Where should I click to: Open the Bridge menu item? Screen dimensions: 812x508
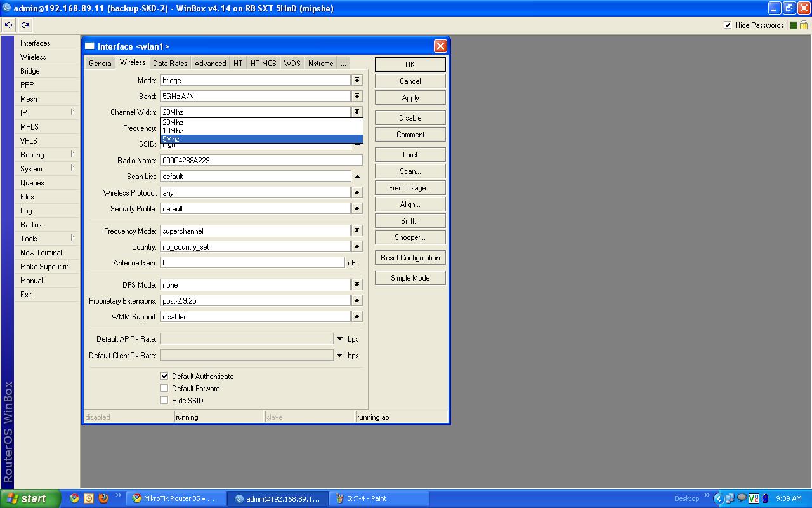(x=47, y=71)
